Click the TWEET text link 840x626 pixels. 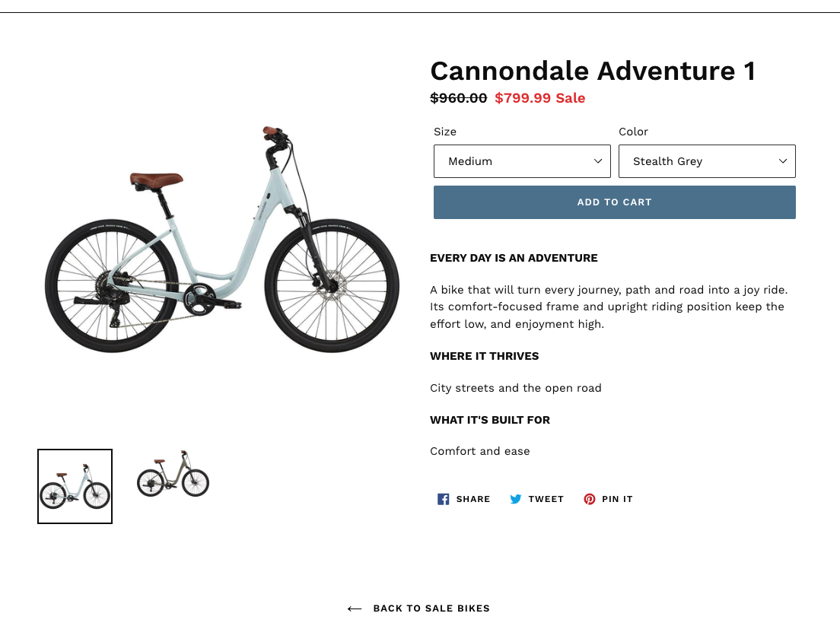[546, 499]
